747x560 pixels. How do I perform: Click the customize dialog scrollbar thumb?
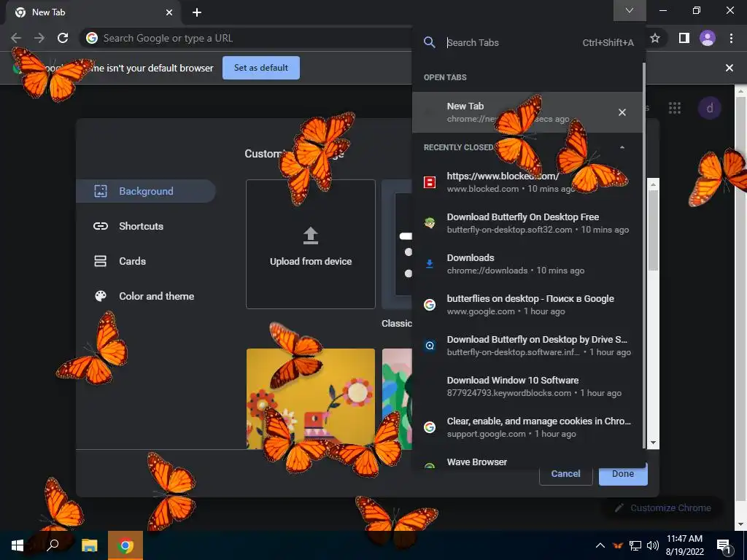pyautogui.click(x=653, y=230)
